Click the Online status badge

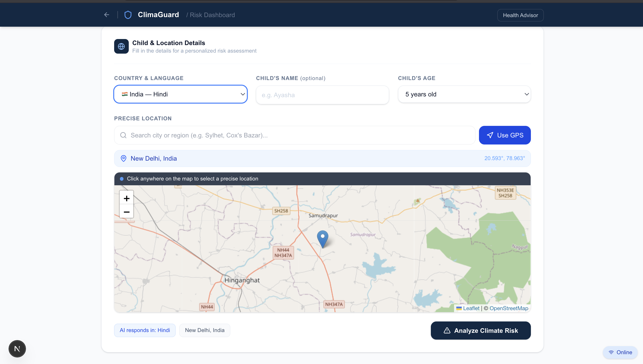click(x=620, y=352)
